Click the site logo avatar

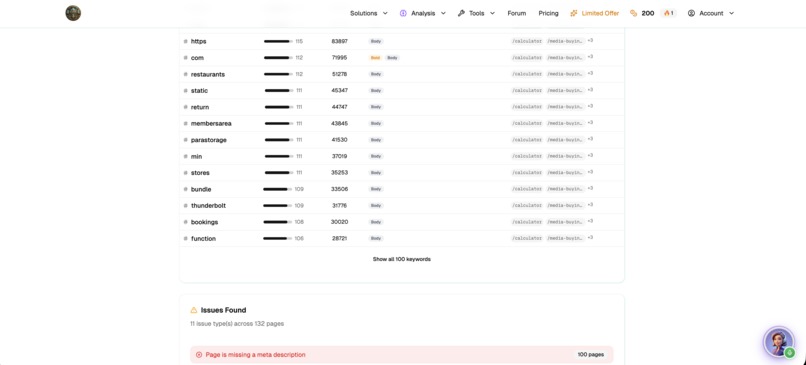[x=73, y=13]
